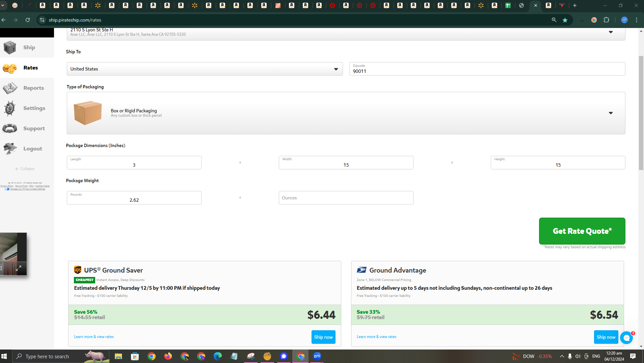Image resolution: width=644 pixels, height=363 pixels.
Task: Expand the Ship From address dropdown
Action: tap(611, 32)
